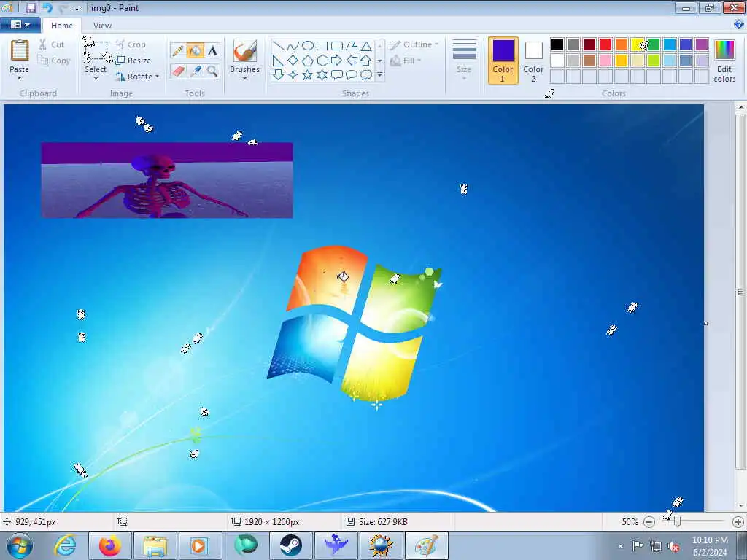Select the Magnifier tool
Viewport: 747px width, 560px height.
pos(212,71)
